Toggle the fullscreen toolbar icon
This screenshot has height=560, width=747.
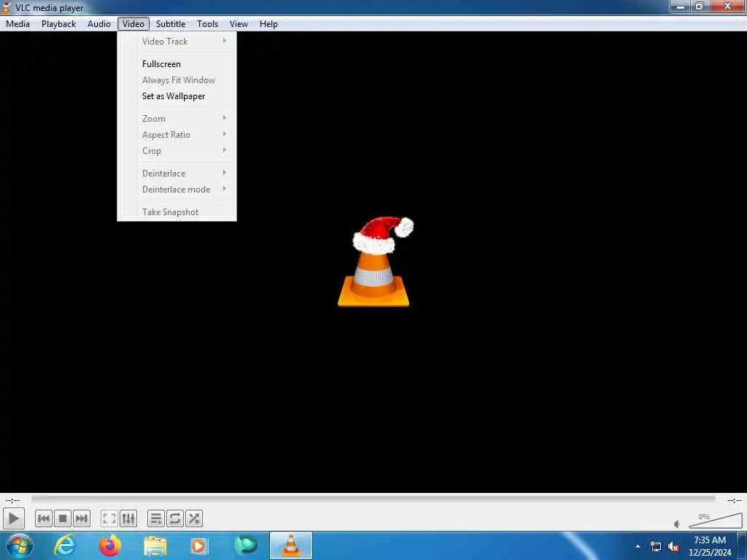point(109,518)
